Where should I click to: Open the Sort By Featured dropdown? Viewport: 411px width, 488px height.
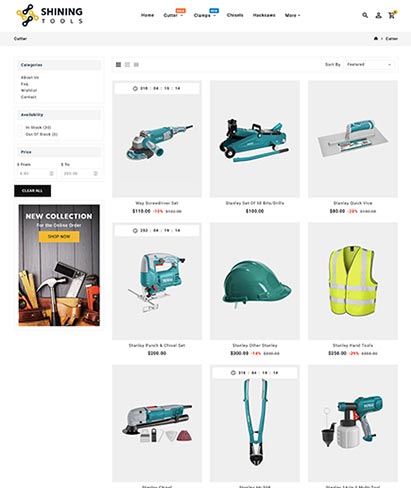(368, 65)
